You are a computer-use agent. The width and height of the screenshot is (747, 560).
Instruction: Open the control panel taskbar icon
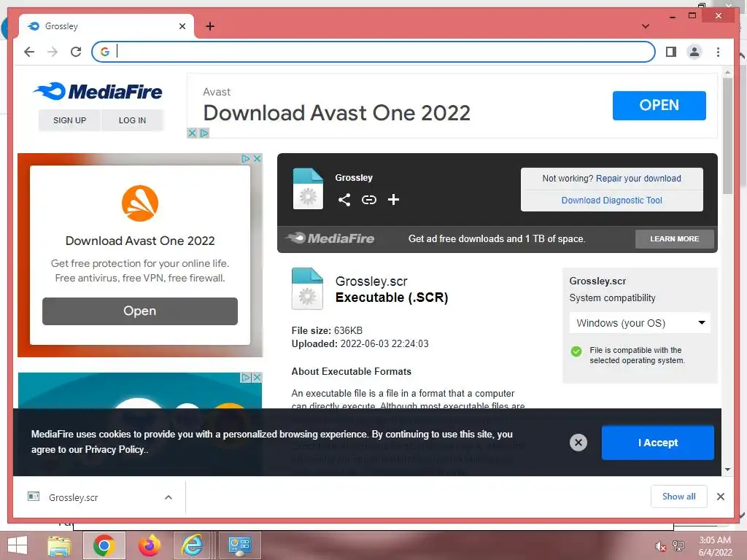coord(239,545)
